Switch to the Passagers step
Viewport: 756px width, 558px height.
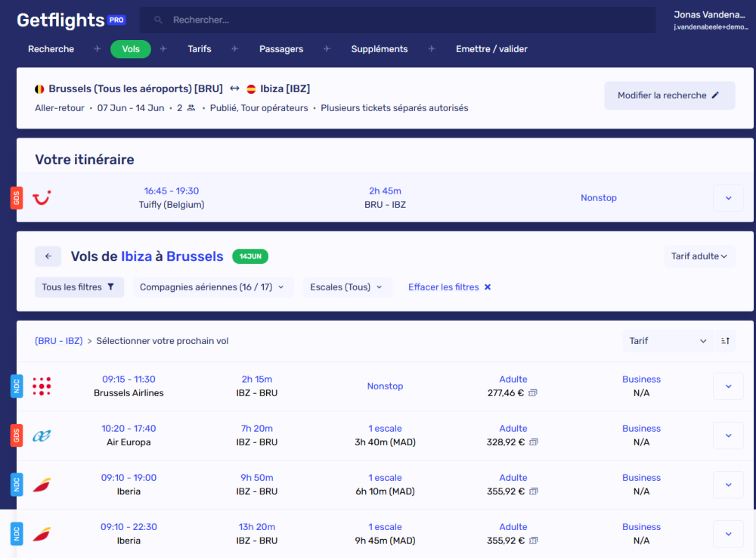(280, 48)
